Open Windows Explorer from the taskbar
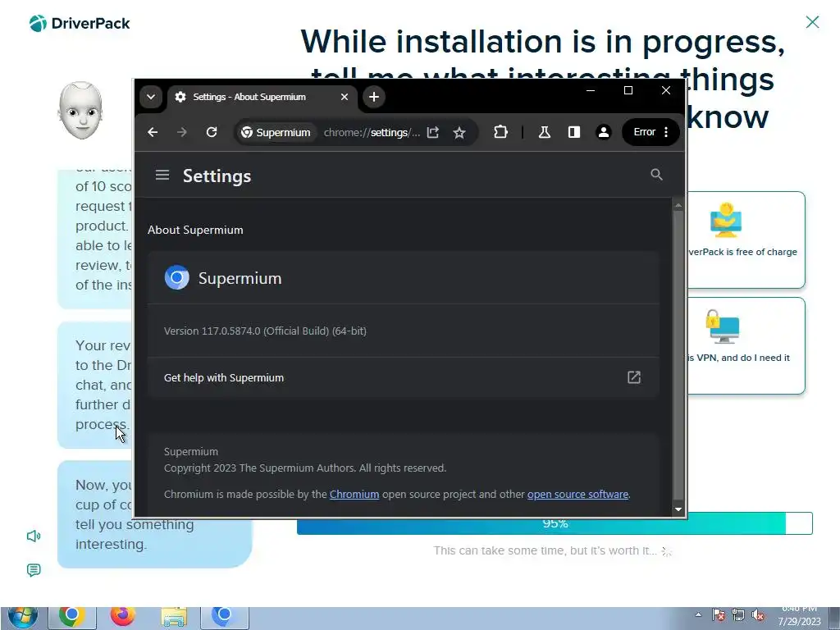Image resolution: width=840 pixels, height=630 pixels. pyautogui.click(x=174, y=618)
